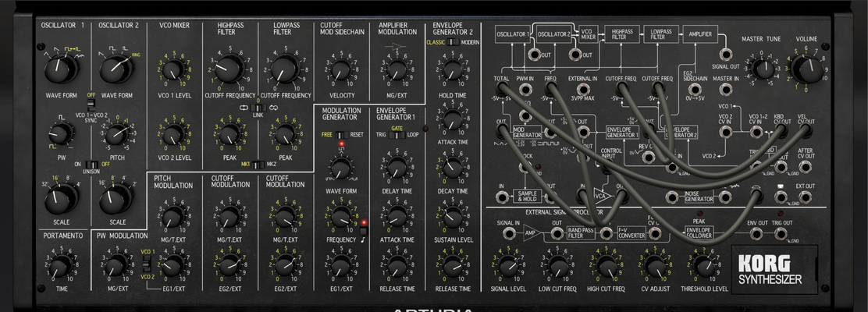
Task: Click the Oscillator 2 PITCH knob
Action: coord(117,134)
